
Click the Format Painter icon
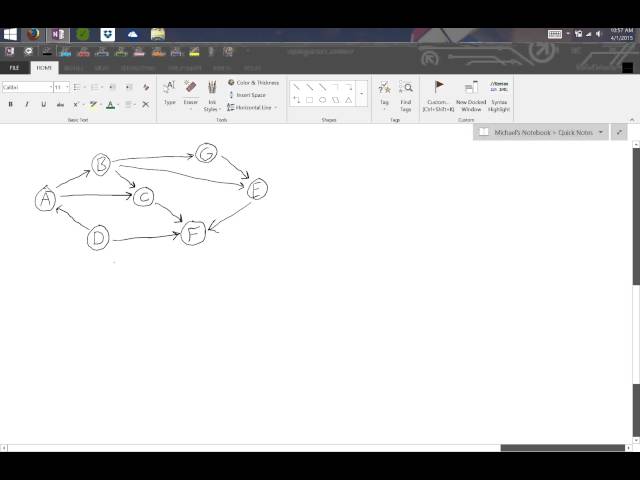146,87
